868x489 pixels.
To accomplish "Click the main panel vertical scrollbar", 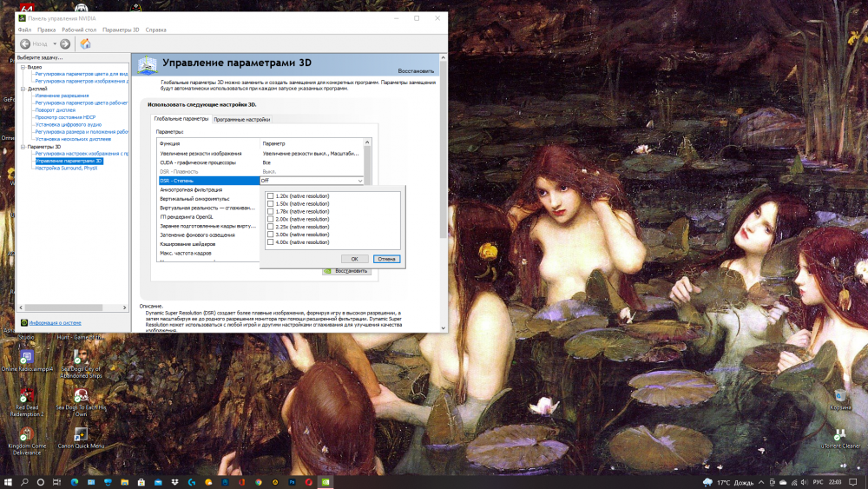I will [443, 149].
